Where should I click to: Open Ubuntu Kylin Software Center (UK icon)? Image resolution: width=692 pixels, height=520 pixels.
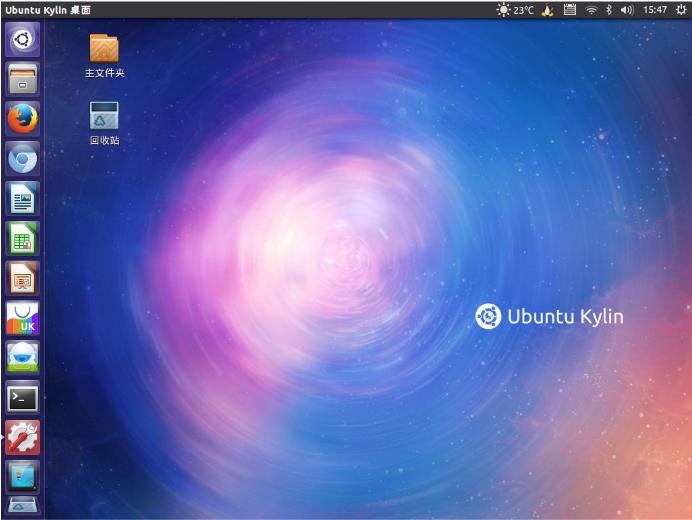[x=23, y=318]
